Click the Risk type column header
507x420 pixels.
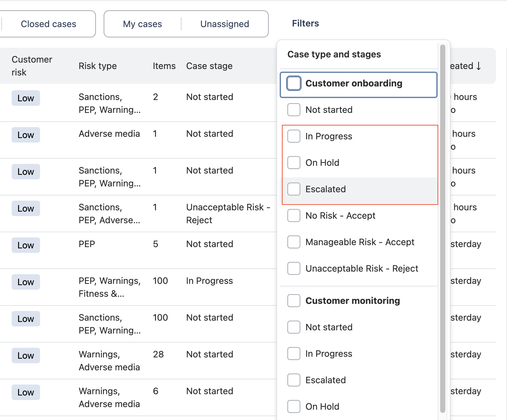click(98, 66)
